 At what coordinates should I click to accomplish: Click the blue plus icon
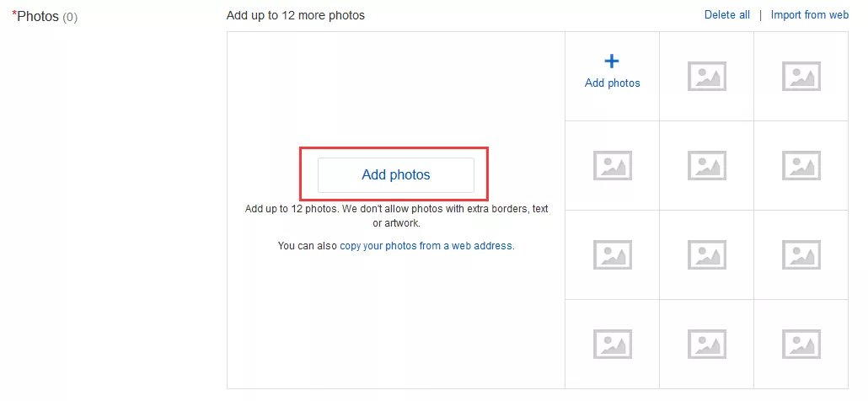613,61
